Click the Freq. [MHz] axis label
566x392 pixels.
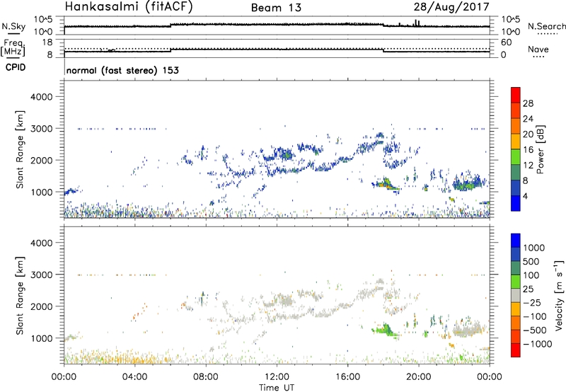pyautogui.click(x=13, y=48)
